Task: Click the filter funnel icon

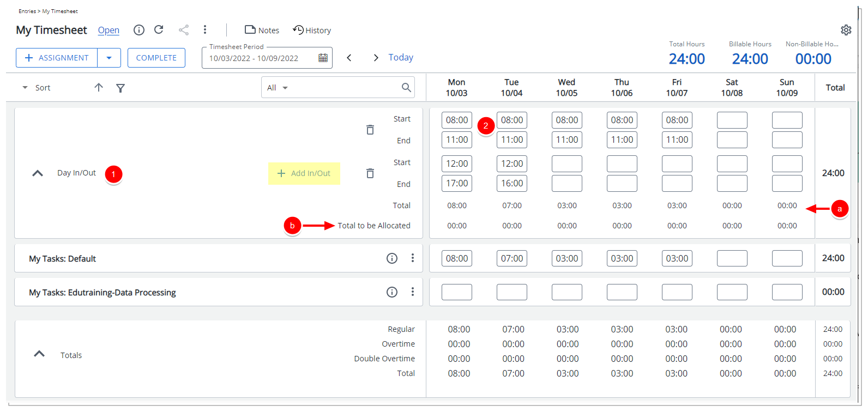Action: tap(120, 88)
